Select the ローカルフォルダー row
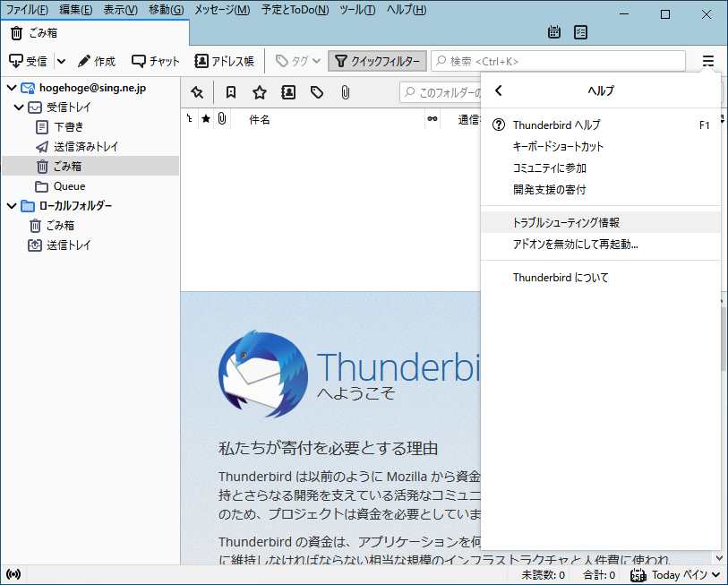The width and height of the screenshot is (728, 585). point(90,205)
